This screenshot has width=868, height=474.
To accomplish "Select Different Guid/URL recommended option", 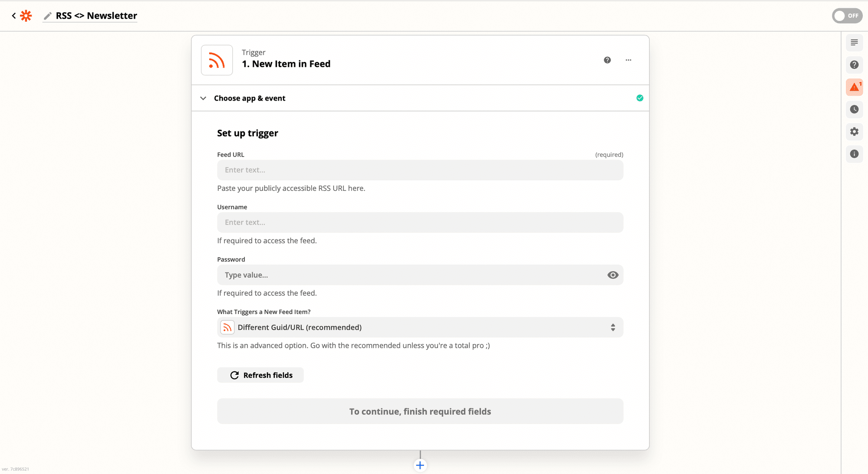I will (x=420, y=327).
